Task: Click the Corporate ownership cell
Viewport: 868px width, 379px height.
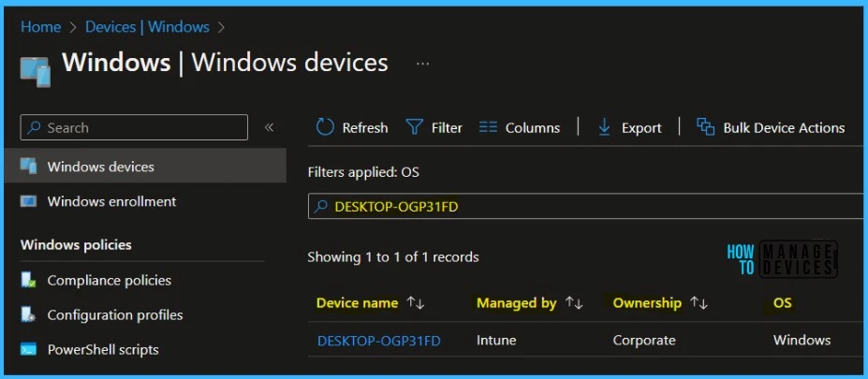Action: tap(644, 341)
